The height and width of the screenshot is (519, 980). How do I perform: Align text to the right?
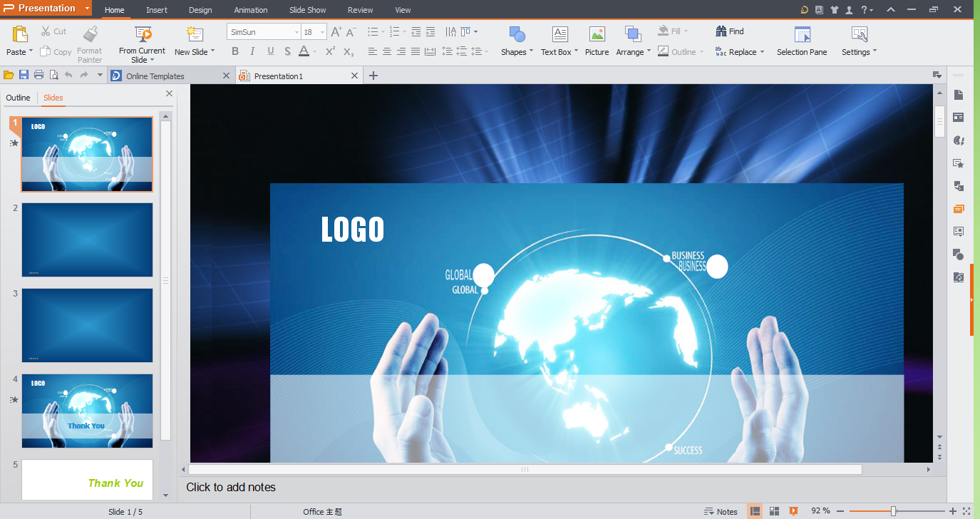pos(401,51)
